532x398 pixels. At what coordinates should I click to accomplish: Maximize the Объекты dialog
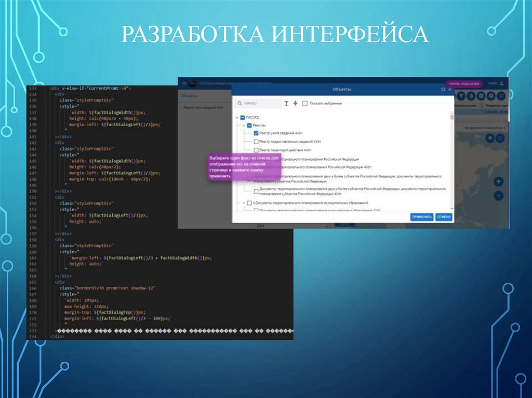click(443, 89)
